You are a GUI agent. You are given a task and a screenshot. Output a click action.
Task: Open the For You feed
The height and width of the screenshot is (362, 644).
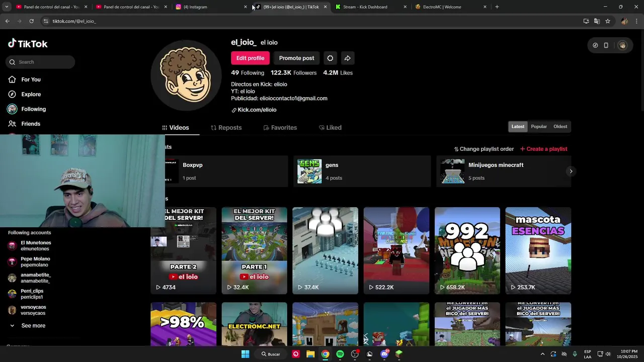coord(31,79)
